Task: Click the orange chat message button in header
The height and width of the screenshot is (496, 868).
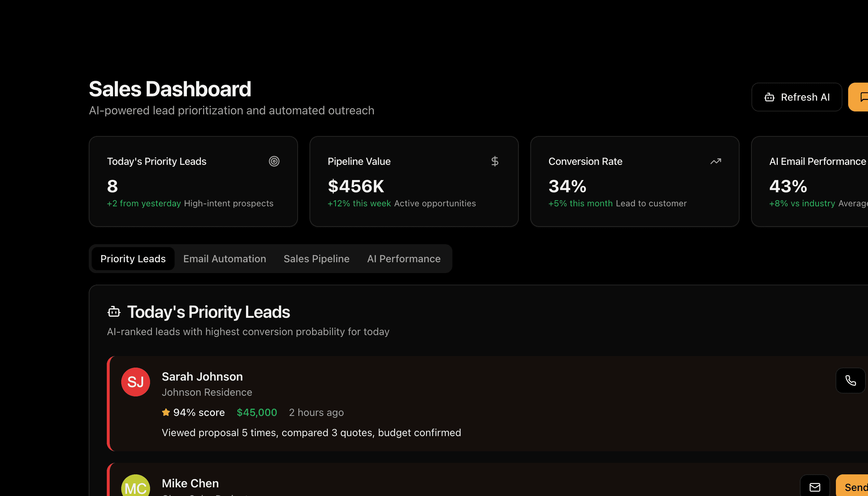Action: pyautogui.click(x=860, y=97)
